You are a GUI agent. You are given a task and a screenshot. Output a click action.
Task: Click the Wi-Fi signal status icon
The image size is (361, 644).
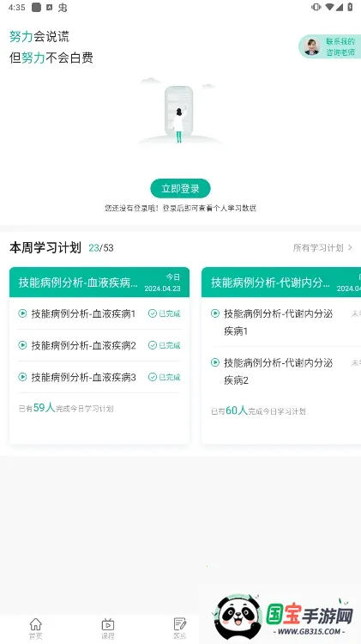coord(329,7)
